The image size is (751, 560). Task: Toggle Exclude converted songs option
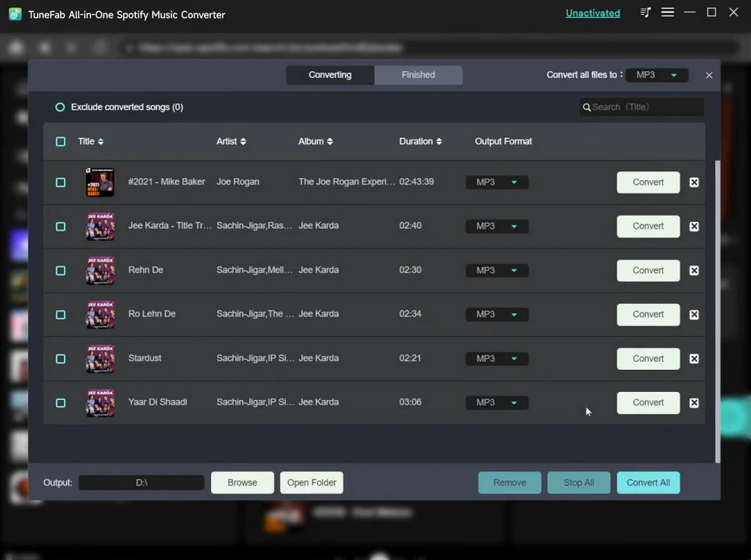coord(60,107)
